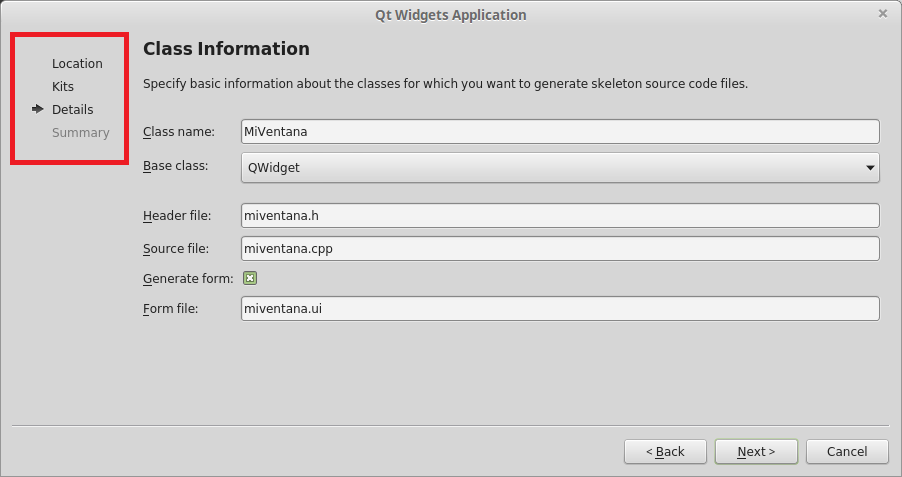Uncheck the Generate form checkbox
This screenshot has width=902, height=477.
(250, 279)
